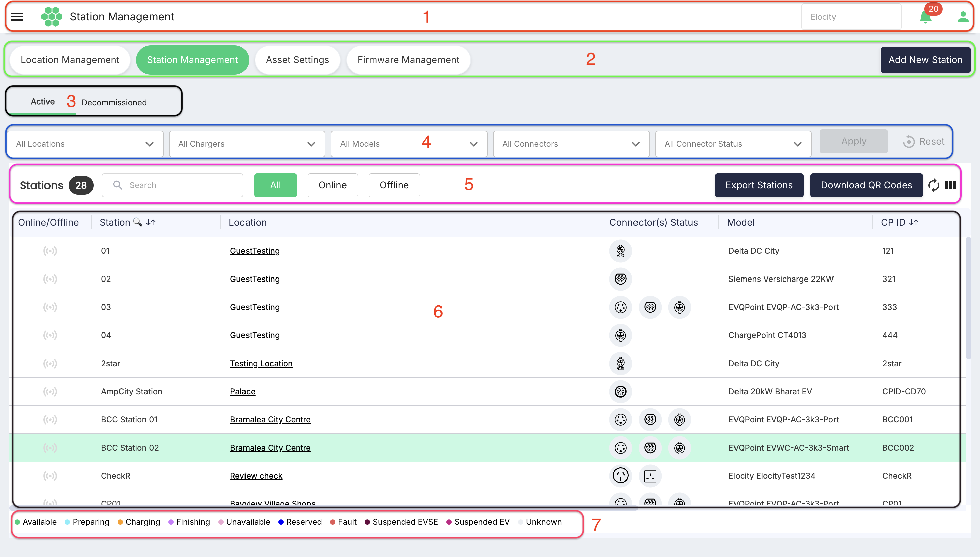980x557 pixels.
Task: Click status signal icon for BCC Station 02
Action: point(50,448)
